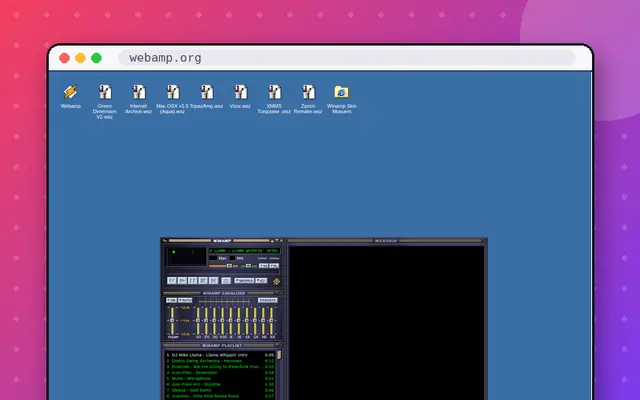Click the balance slider in Winamp
The image size is (640, 400).
(249, 266)
